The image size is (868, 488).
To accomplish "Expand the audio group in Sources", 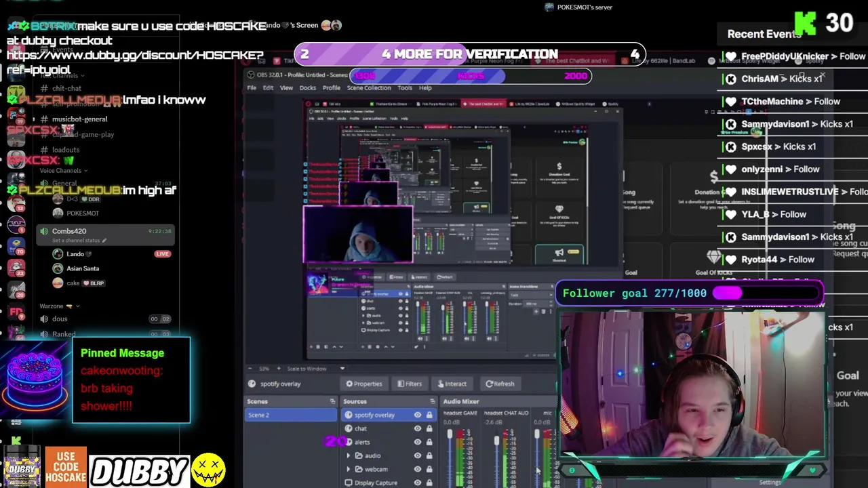I will coord(349,455).
